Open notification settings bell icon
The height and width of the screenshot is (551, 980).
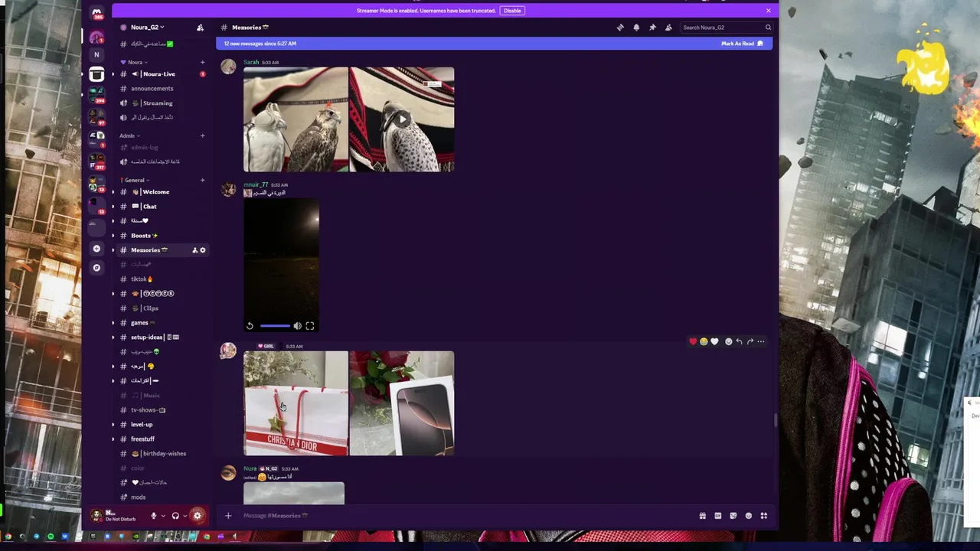pos(636,28)
